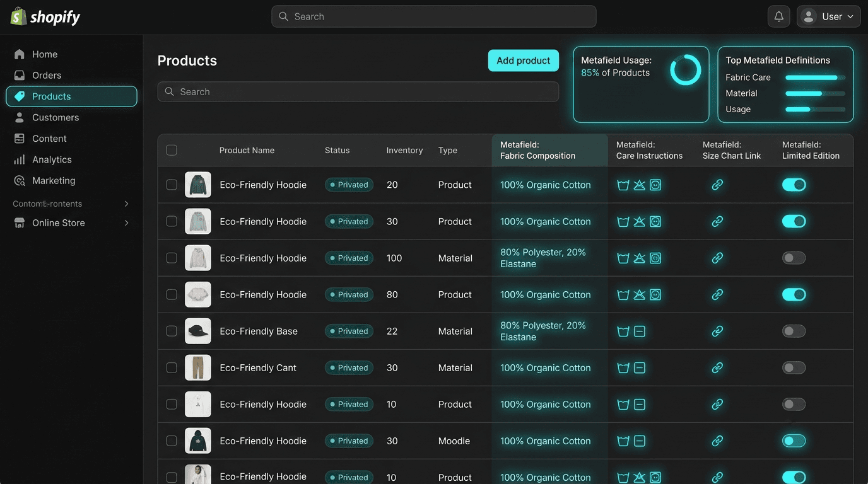The width and height of the screenshot is (868, 484).
Task: Click wash care icon in Moodle type row
Action: 623,441
